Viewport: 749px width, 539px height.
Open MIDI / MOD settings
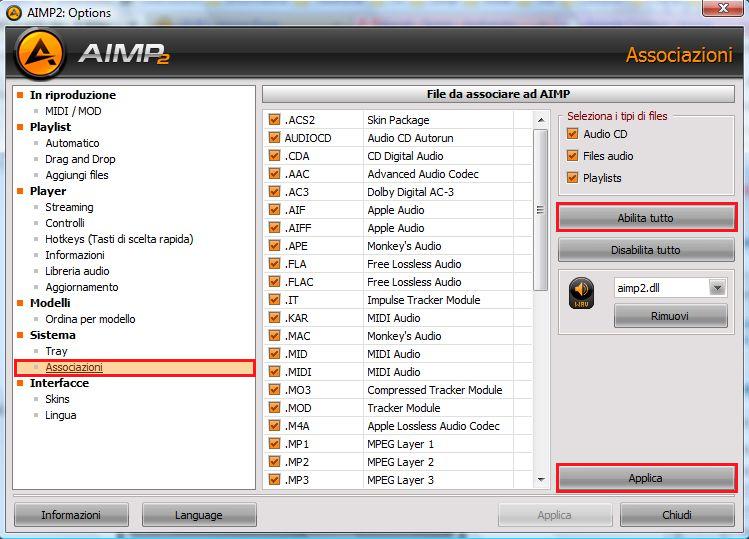pos(73,111)
